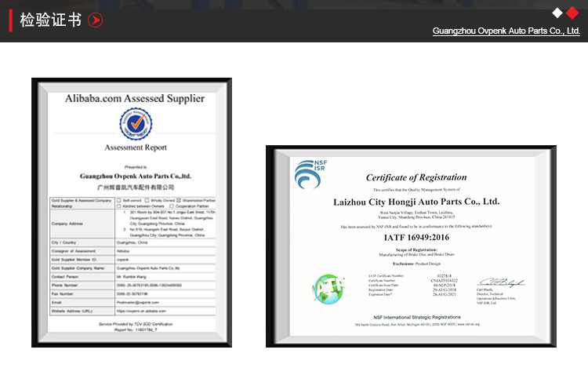The height and width of the screenshot is (386, 588).
Task: Click the IATF globe logo on certificate
Action: tap(328, 289)
